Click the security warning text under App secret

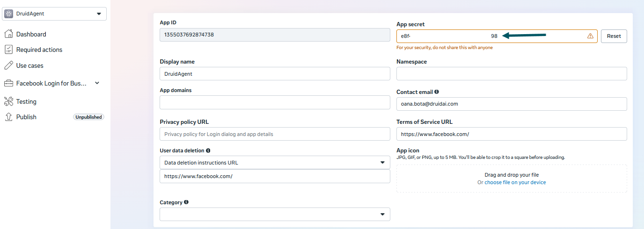point(445,48)
